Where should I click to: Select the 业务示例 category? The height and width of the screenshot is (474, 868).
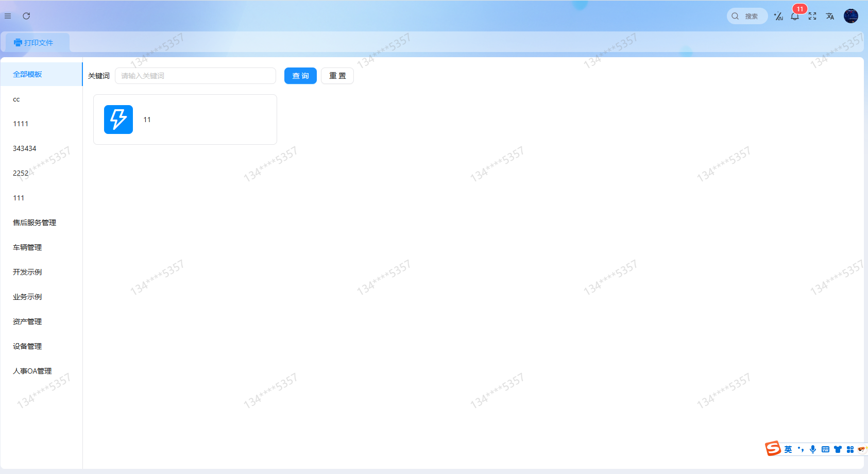41,297
